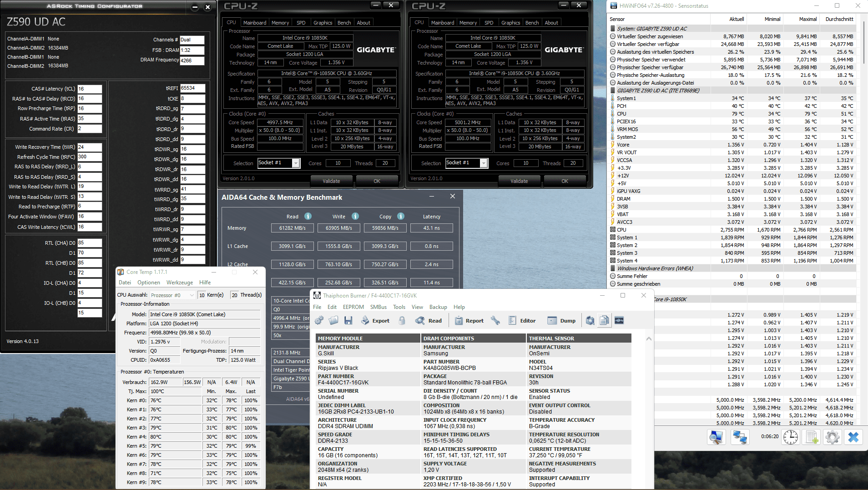Click the info icon next to Copy in AIDA64

coord(401,216)
